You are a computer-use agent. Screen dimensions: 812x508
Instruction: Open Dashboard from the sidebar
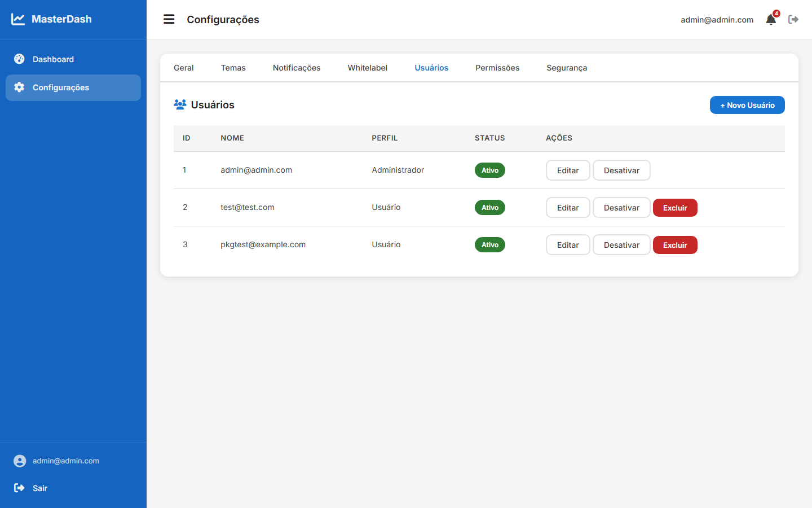tap(73, 59)
